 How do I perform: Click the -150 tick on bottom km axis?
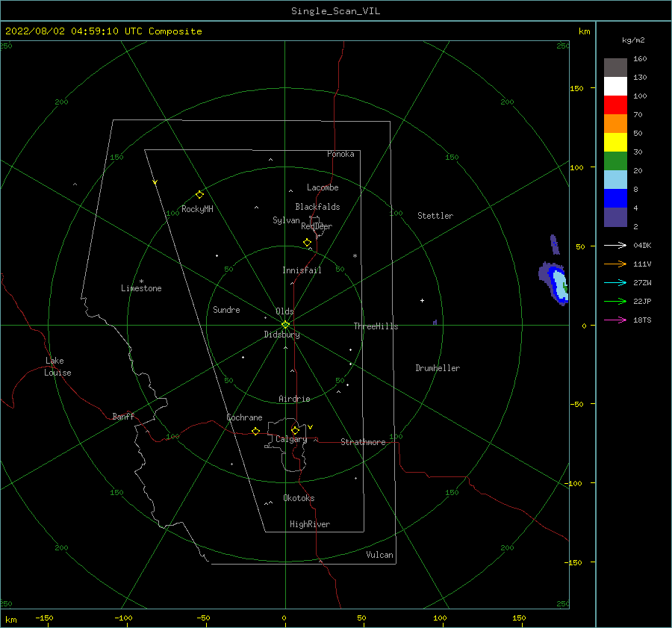44,618
